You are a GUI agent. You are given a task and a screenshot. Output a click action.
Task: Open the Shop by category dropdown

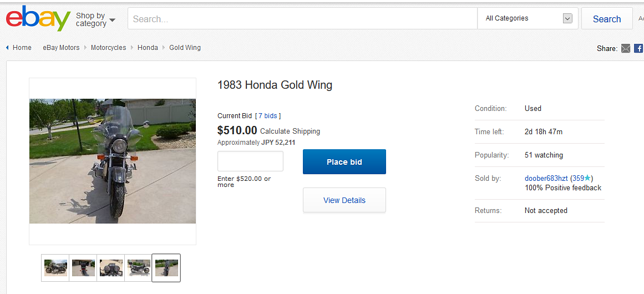pyautogui.click(x=95, y=19)
